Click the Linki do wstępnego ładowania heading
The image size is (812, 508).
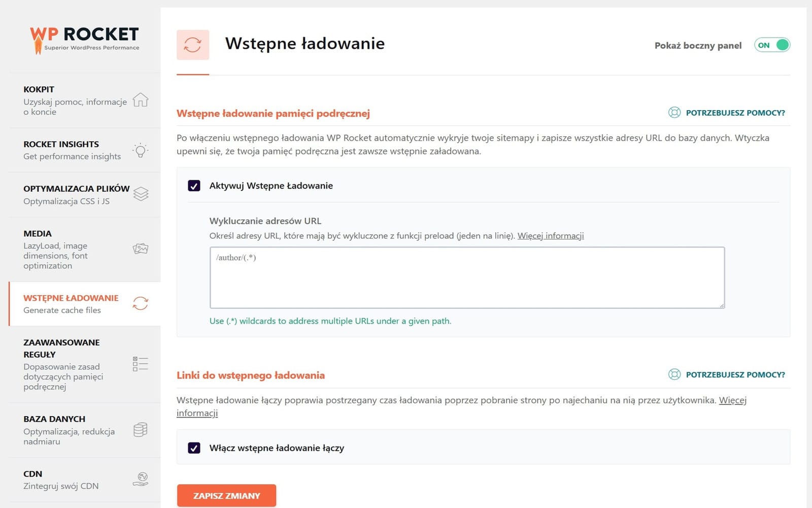coord(251,375)
